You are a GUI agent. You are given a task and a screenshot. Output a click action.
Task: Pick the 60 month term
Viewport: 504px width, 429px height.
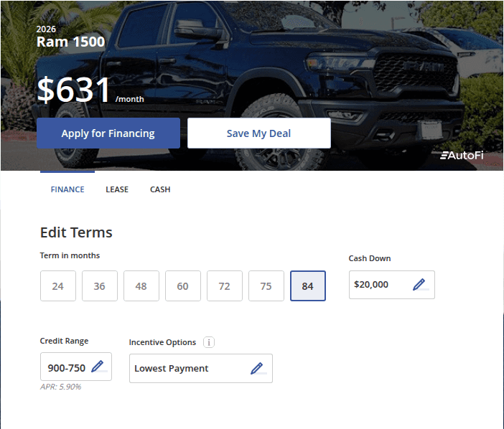click(183, 286)
